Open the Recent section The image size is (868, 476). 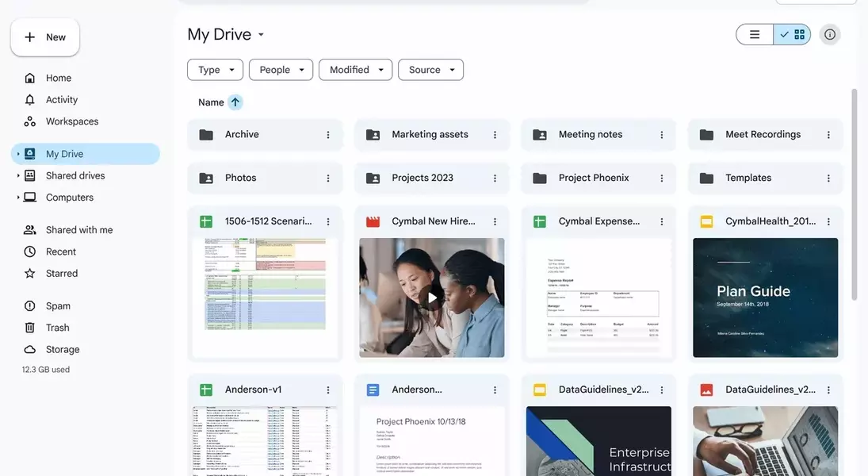60,252
